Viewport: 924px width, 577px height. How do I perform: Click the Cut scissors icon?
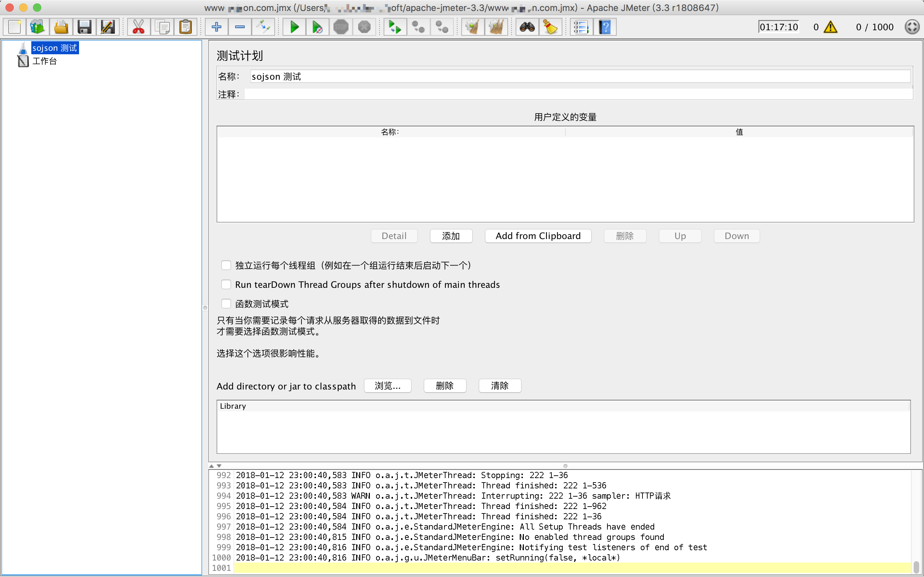click(x=138, y=27)
